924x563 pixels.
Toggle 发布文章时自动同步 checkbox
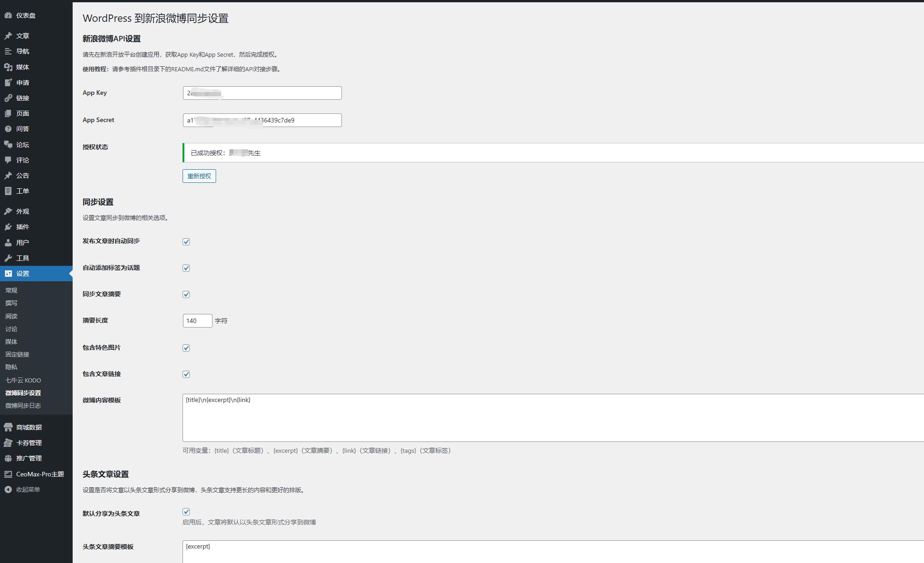click(186, 242)
